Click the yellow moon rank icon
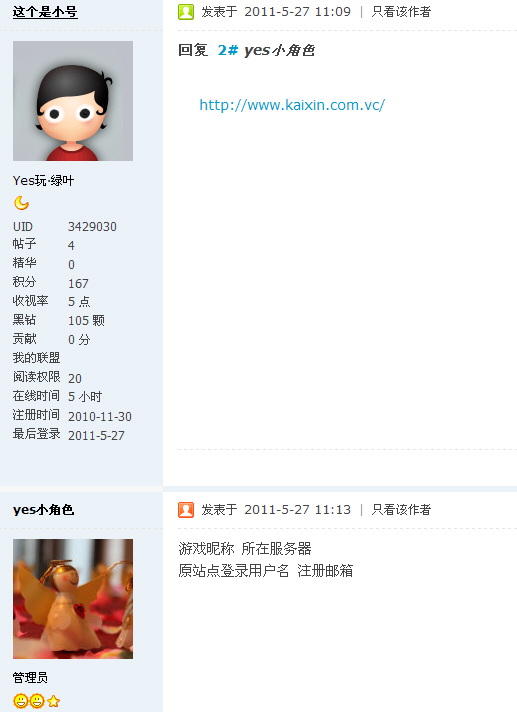 tap(21, 203)
